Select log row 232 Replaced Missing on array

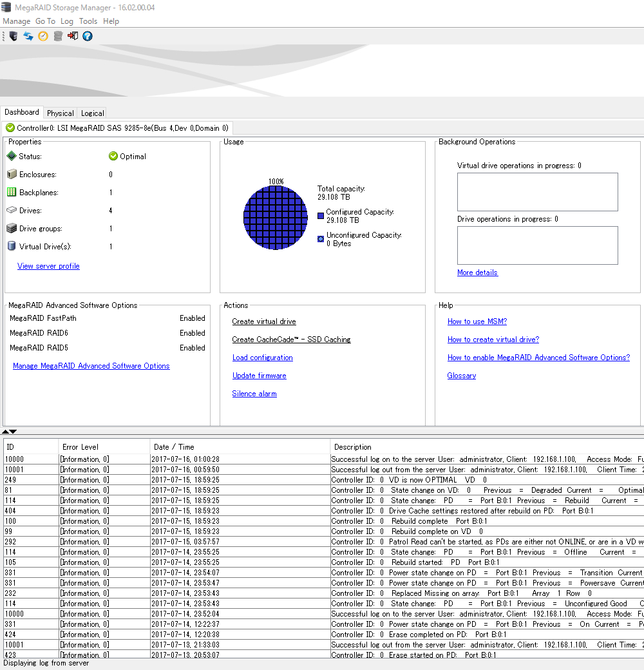pos(324,593)
